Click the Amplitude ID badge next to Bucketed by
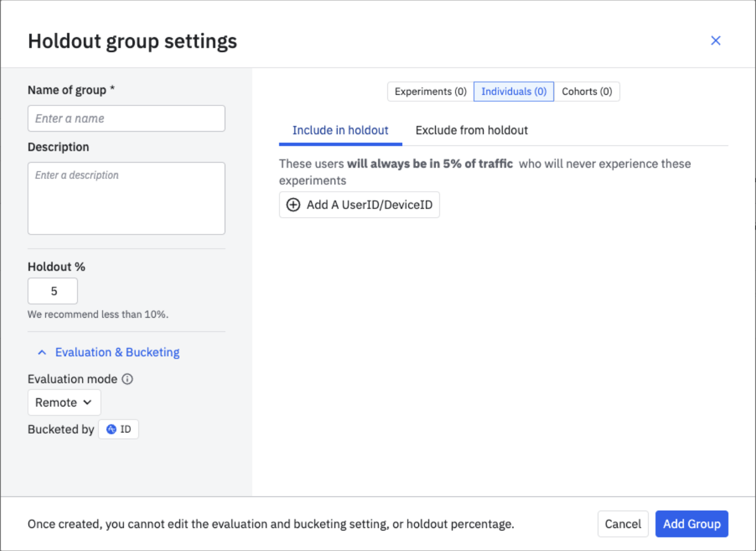The height and width of the screenshot is (551, 756). (x=119, y=429)
